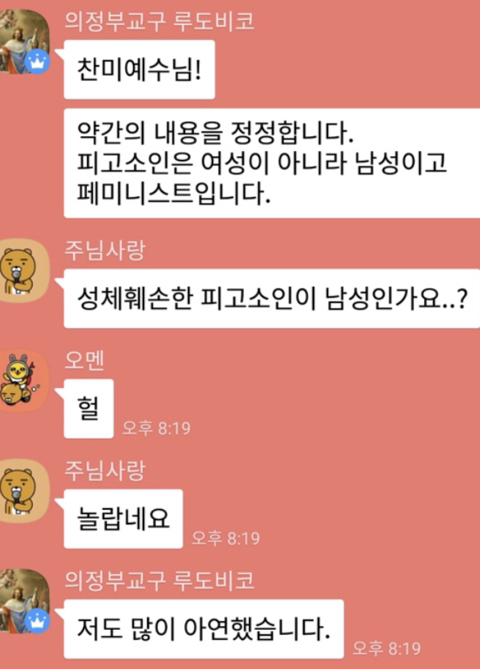This screenshot has width=480, height=669.
Task: Click the lower 의정부교구 루도비코 sender name
Action: 159,580
